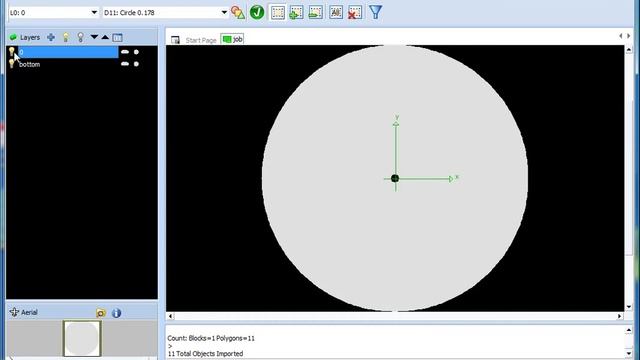Click the '11 Total Objects Imported' console line

click(x=205, y=353)
